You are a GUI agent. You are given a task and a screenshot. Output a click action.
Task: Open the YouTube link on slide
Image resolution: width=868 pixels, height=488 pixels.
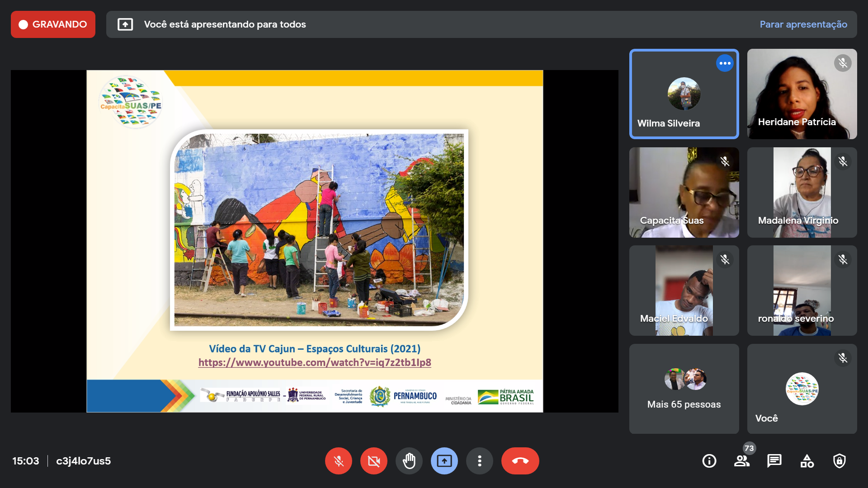click(315, 362)
